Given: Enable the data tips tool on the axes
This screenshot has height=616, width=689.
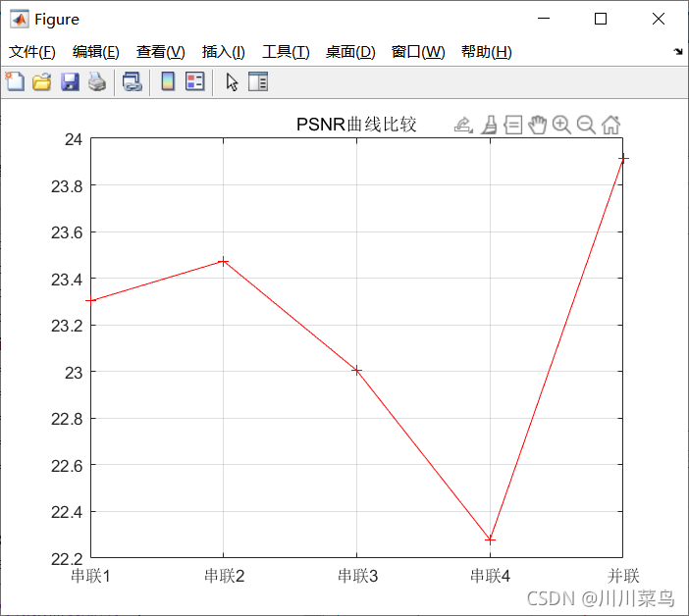Looking at the screenshot, I should coord(512,126).
